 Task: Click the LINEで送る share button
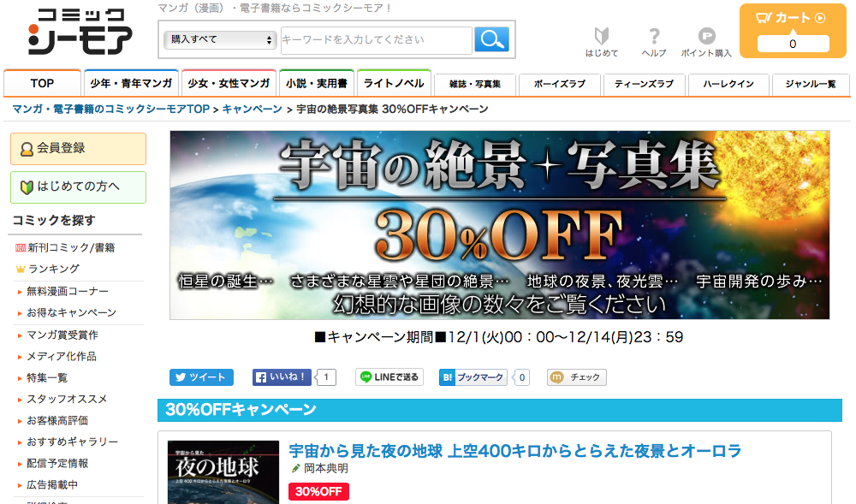(x=389, y=377)
